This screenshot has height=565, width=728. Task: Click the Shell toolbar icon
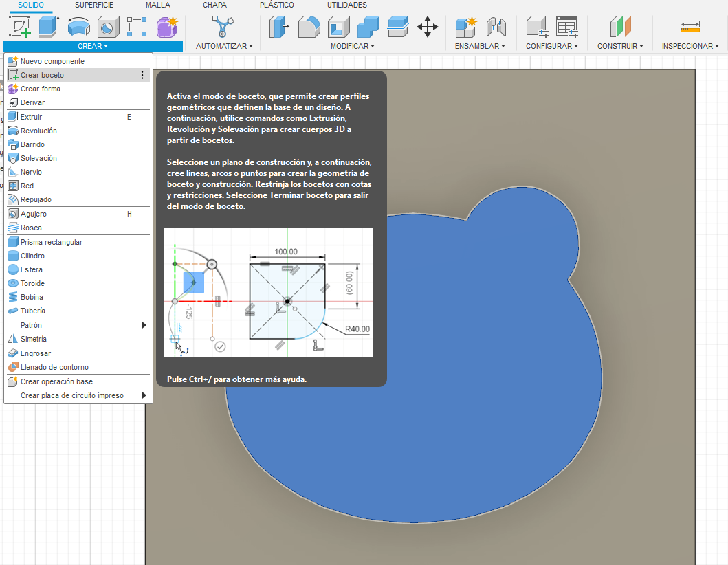coord(338,26)
